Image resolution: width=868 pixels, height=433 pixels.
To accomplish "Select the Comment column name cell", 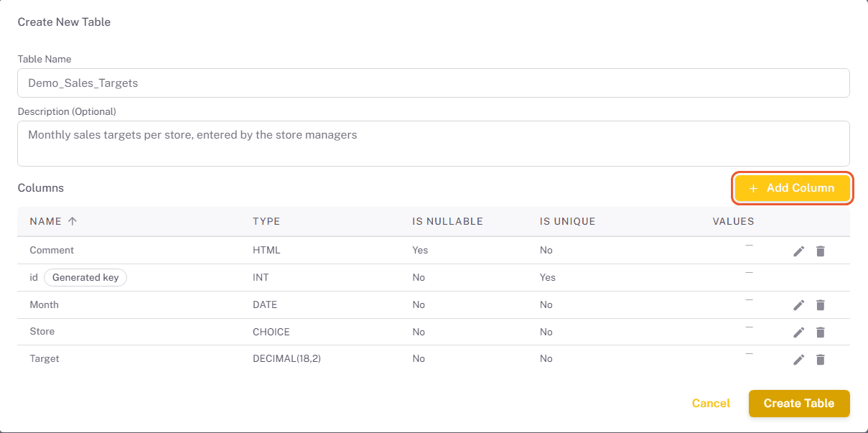I will pyautogui.click(x=52, y=250).
